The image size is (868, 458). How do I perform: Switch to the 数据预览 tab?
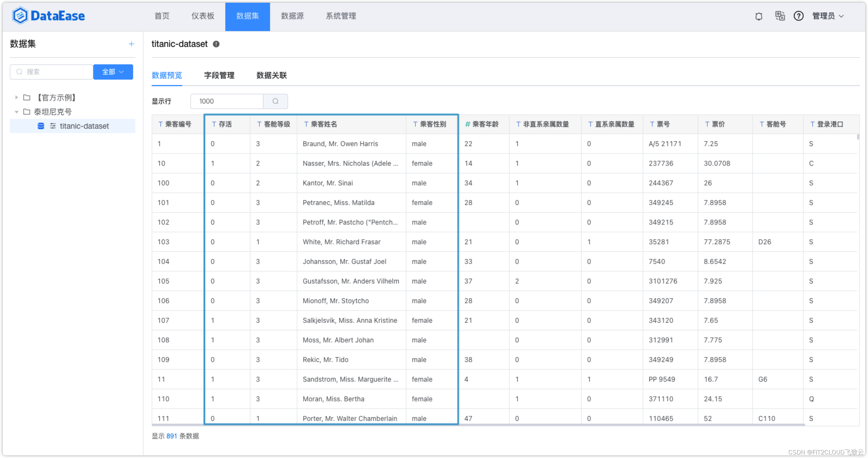167,75
